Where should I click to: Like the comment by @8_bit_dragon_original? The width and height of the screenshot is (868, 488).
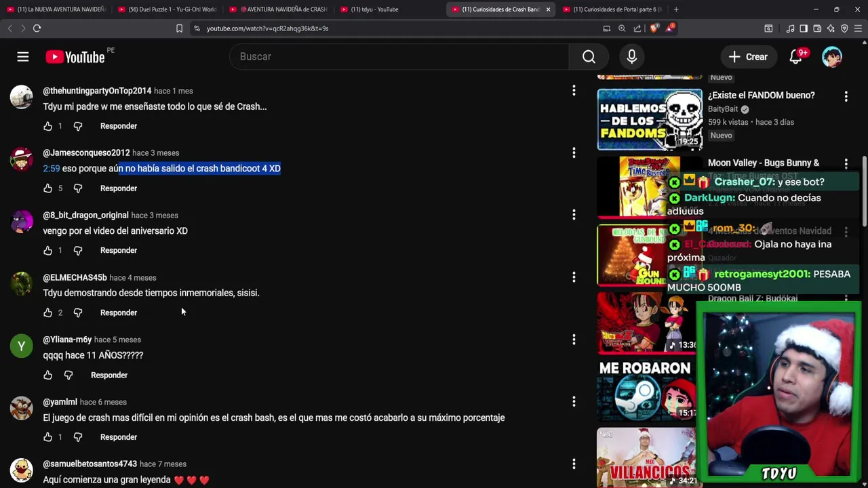pyautogui.click(x=47, y=251)
